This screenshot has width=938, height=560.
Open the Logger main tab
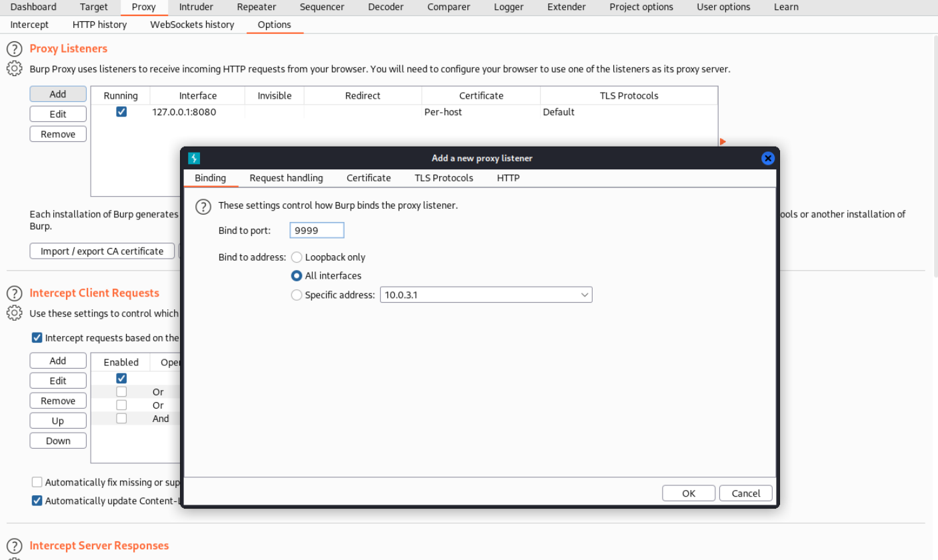coord(509,7)
